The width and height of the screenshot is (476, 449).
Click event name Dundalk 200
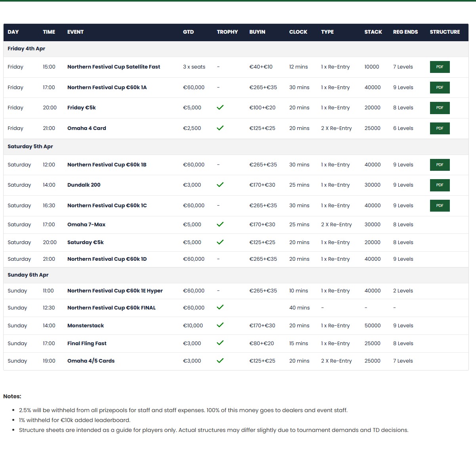84,185
